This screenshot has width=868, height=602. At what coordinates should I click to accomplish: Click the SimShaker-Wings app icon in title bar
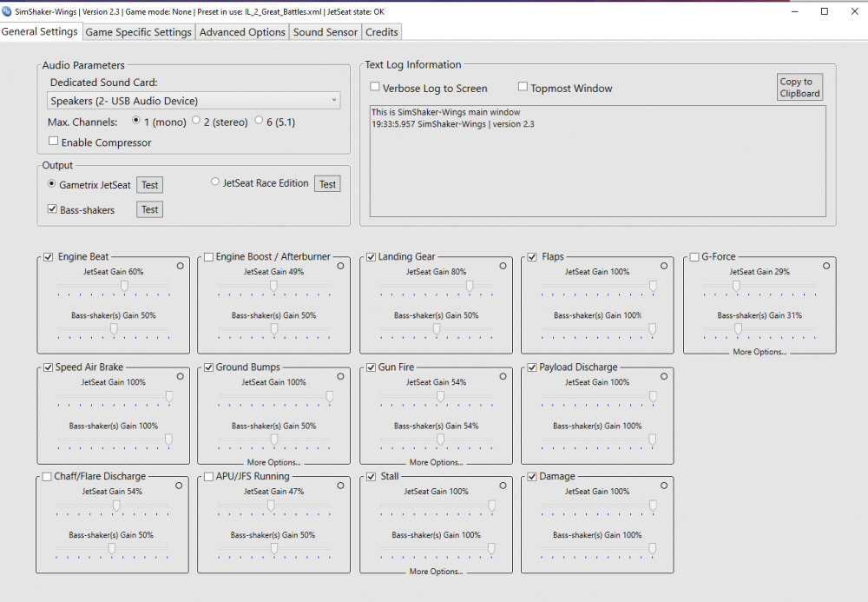[x=7, y=11]
